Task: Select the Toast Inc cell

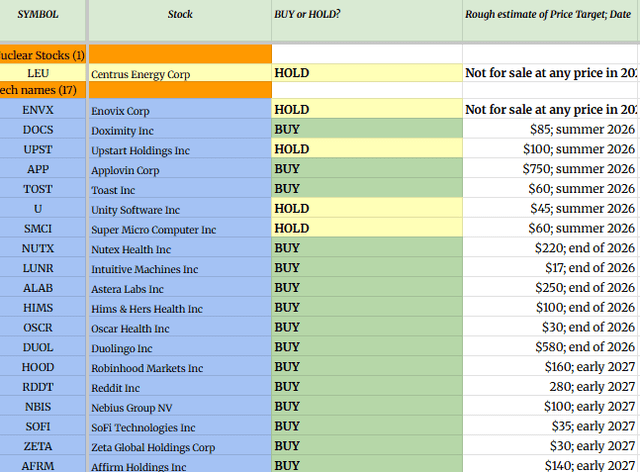Action: pyautogui.click(x=180, y=188)
